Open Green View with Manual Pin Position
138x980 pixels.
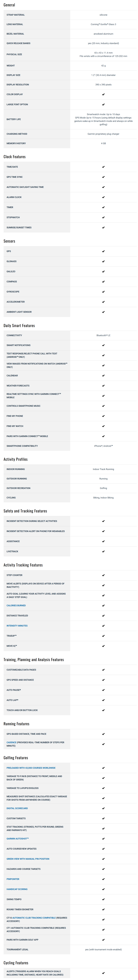(28, 859)
